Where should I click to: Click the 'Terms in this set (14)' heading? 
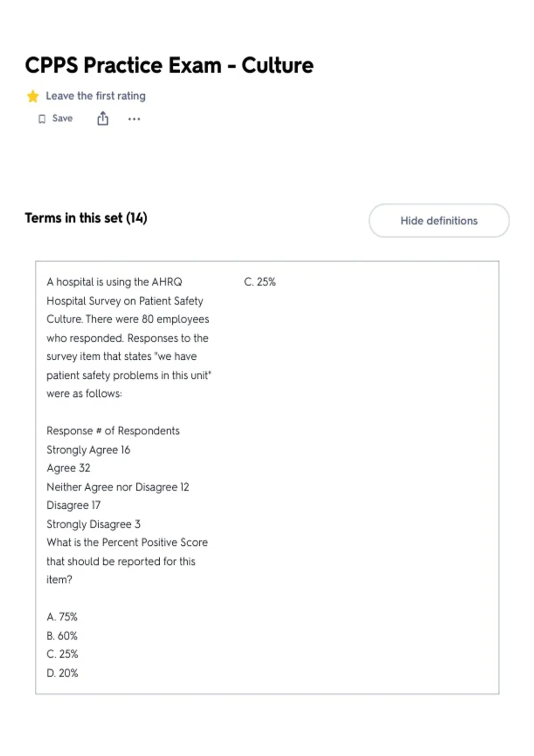pyautogui.click(x=86, y=218)
